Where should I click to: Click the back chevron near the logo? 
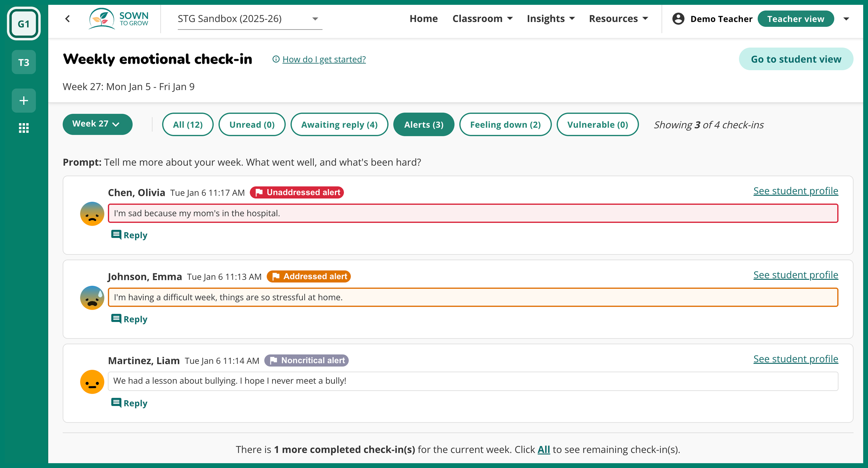pyautogui.click(x=67, y=19)
